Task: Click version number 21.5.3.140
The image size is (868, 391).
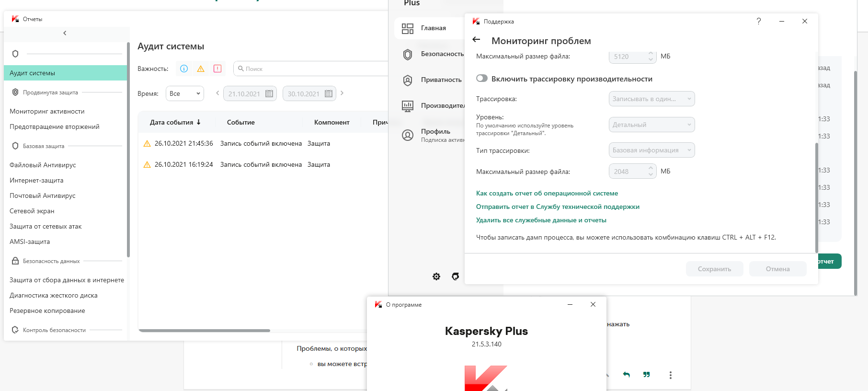Action: click(487, 344)
